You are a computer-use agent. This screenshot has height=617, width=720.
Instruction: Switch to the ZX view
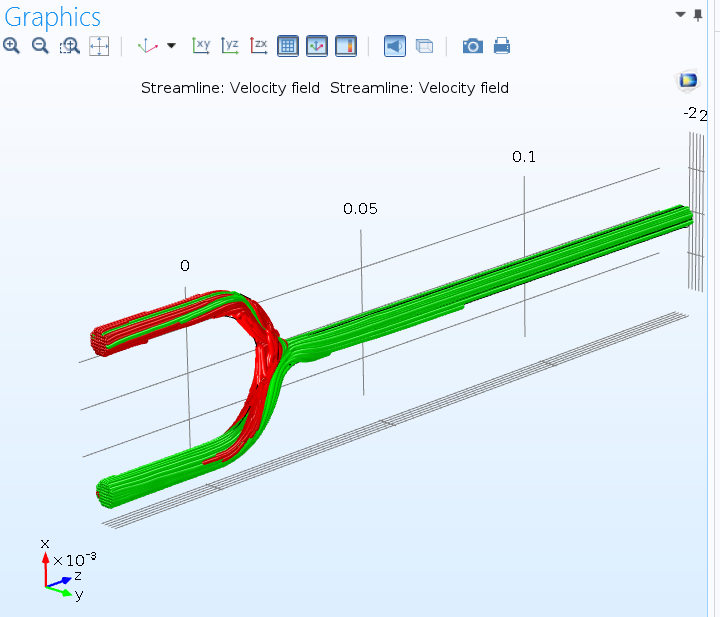(x=260, y=46)
